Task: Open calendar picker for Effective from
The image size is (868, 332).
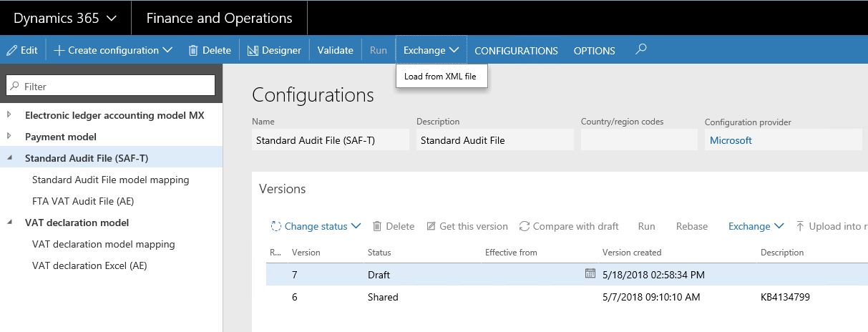Action: (590, 273)
